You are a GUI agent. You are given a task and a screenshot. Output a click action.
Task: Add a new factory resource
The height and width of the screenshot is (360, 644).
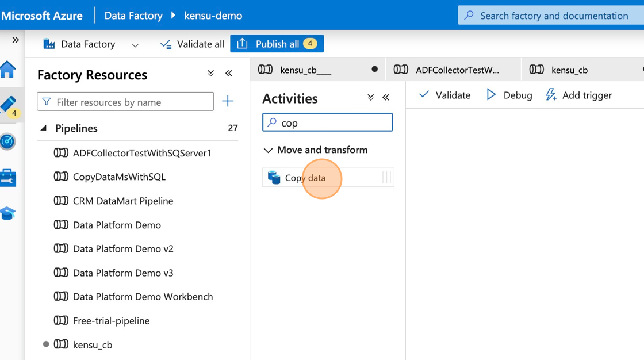pyautogui.click(x=228, y=101)
